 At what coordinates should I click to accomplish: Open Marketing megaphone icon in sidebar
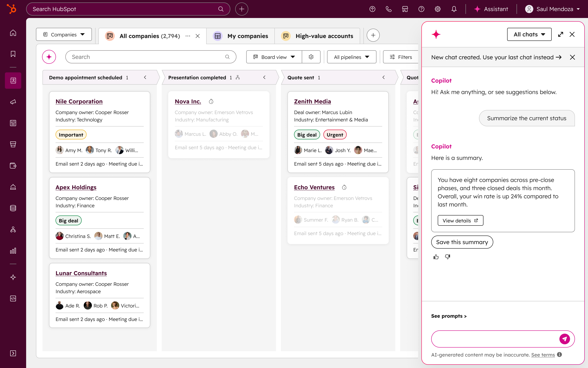tap(13, 102)
